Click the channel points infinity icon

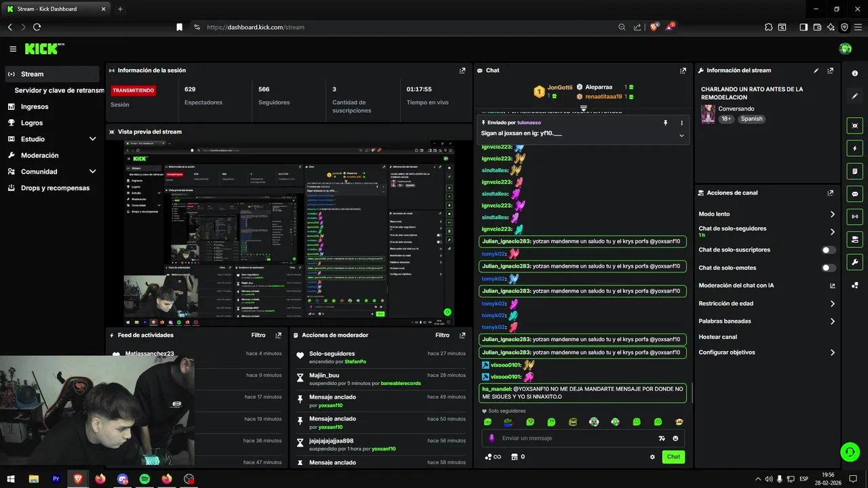click(493, 457)
